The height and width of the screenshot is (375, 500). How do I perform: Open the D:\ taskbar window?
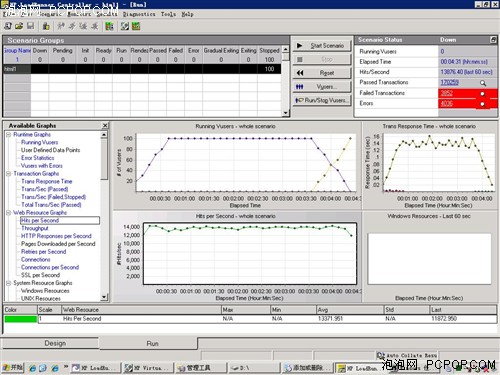254,368
